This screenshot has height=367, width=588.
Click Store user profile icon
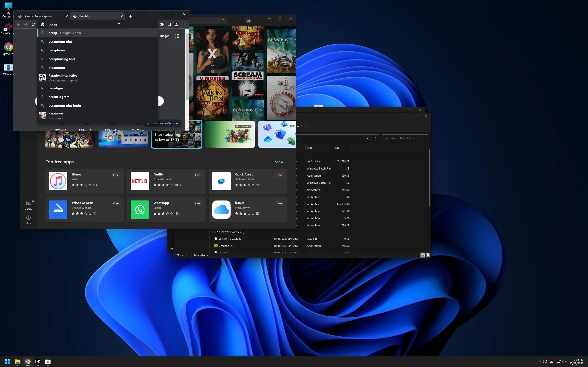[x=248, y=20]
